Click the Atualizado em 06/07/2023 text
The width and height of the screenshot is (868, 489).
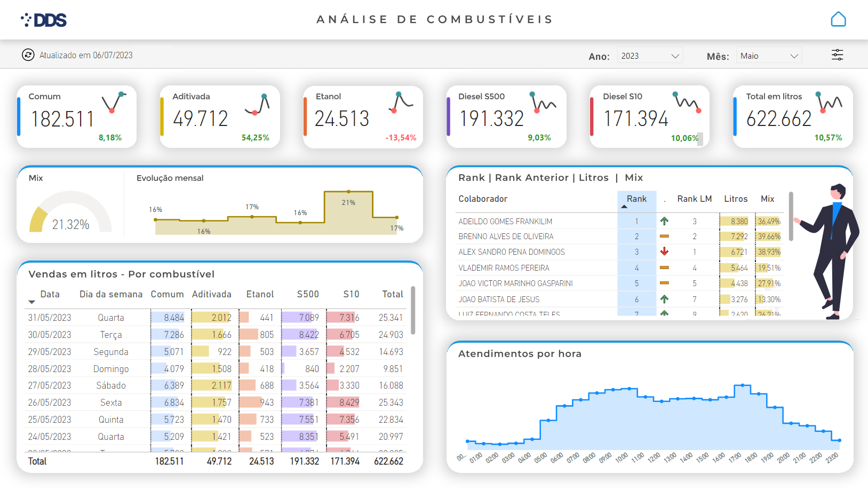(86, 55)
